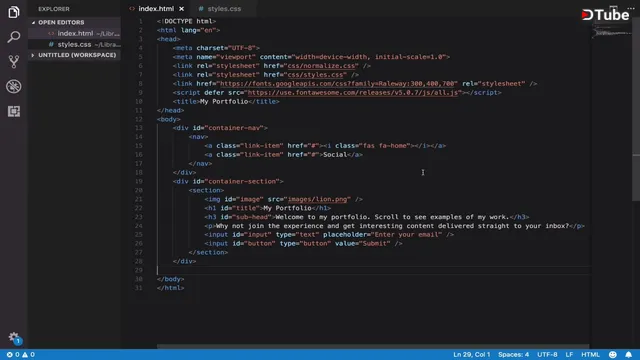The width and height of the screenshot is (640, 360).
Task: Click the EXPLORER panel title
Action: 54,9
